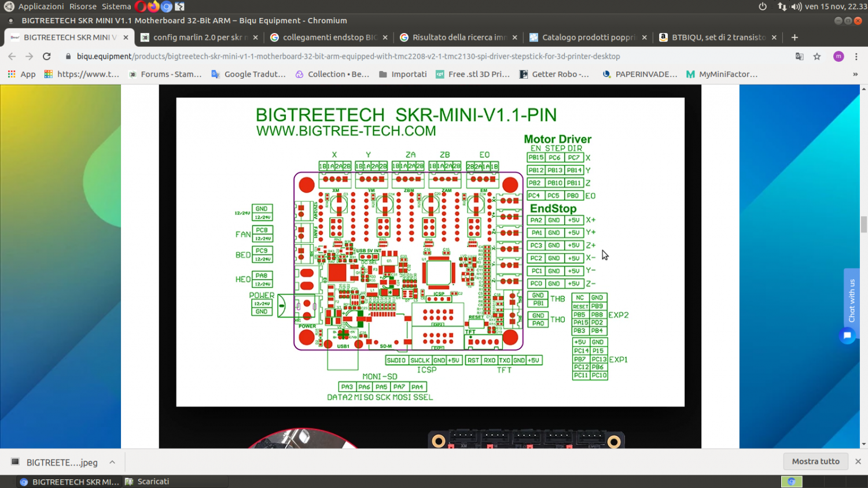
Task: Open Forums - Stam... bookmark
Action: 165,74
